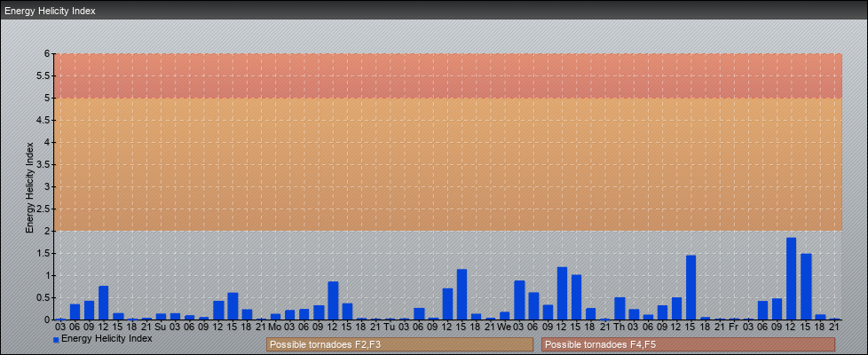Screen dimensions: 868x355
Task: Click the '2' threshold value on the y-axis
Action: [x=48, y=231]
